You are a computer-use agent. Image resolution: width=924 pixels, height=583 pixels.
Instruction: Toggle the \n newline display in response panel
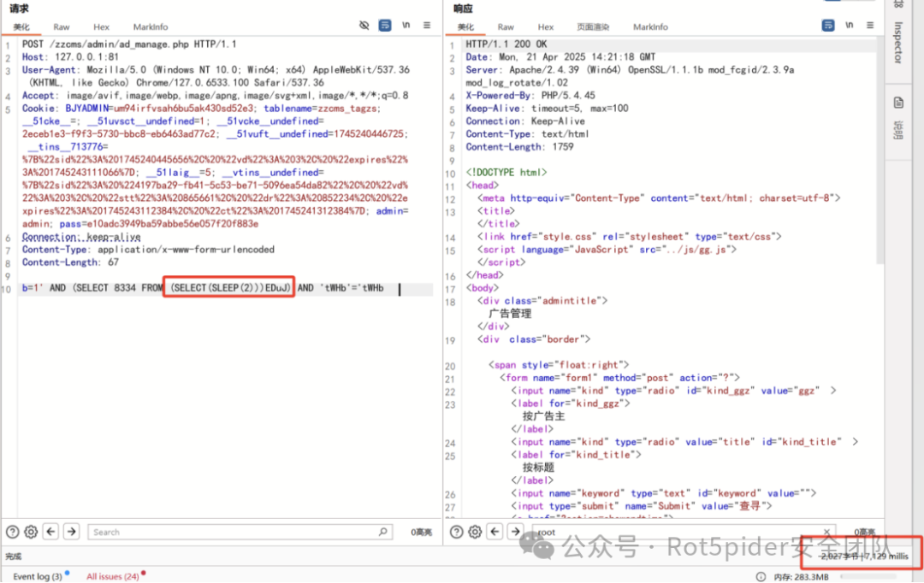point(850,26)
